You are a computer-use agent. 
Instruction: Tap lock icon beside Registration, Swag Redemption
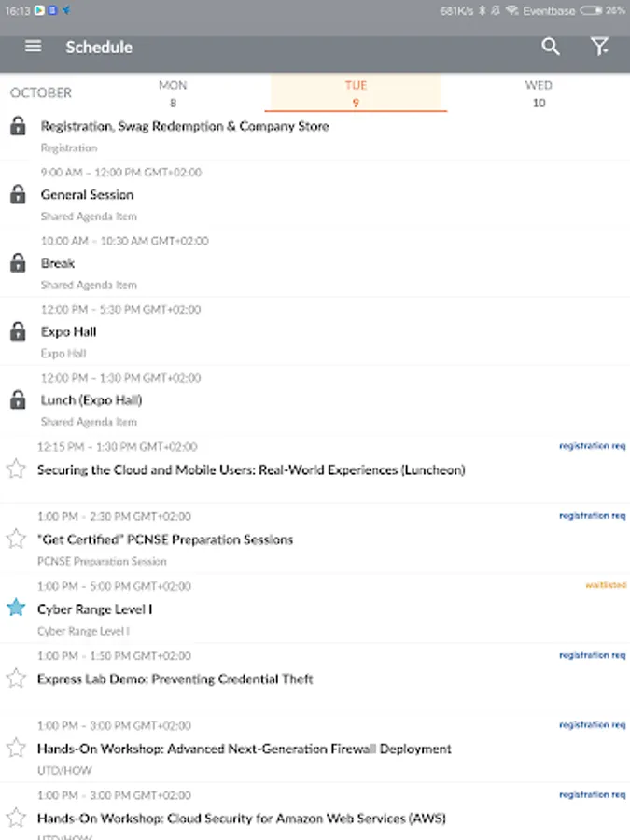pyautogui.click(x=18, y=126)
